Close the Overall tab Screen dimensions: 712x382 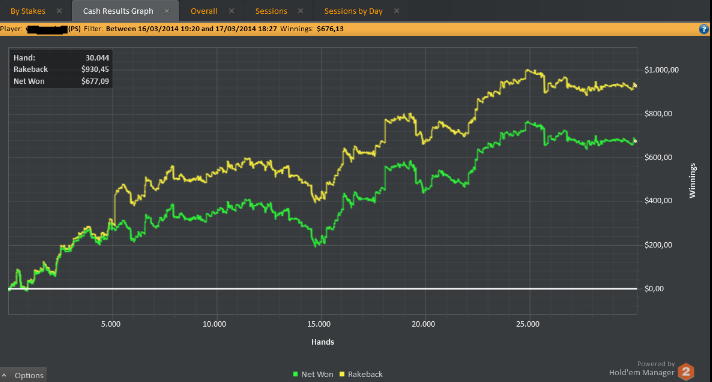[232, 11]
